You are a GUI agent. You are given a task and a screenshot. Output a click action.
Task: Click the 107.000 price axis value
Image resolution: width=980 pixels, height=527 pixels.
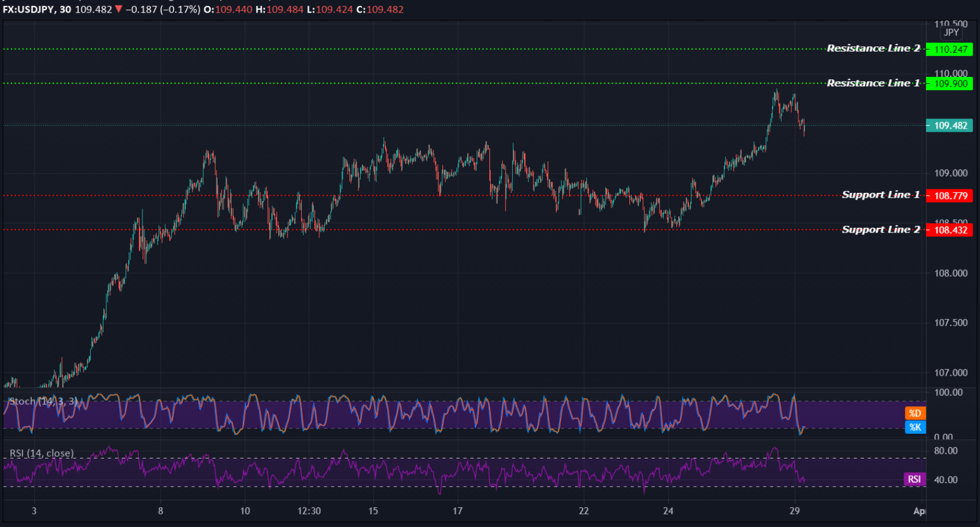click(x=951, y=373)
